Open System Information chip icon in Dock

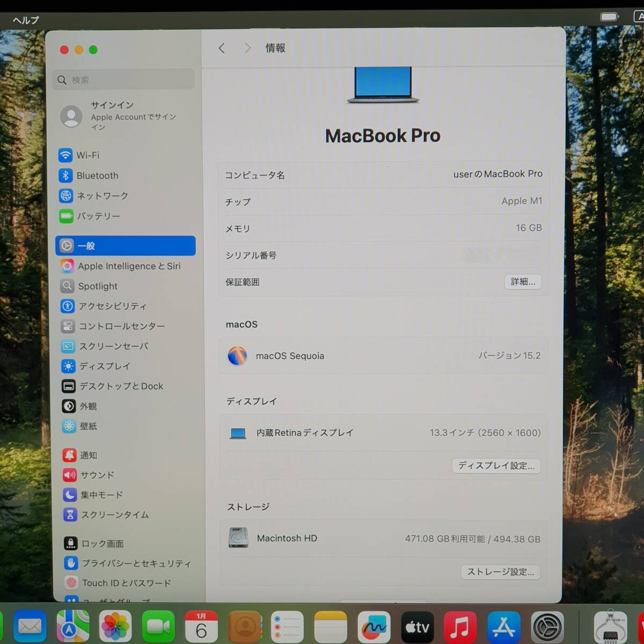[x=610, y=626]
